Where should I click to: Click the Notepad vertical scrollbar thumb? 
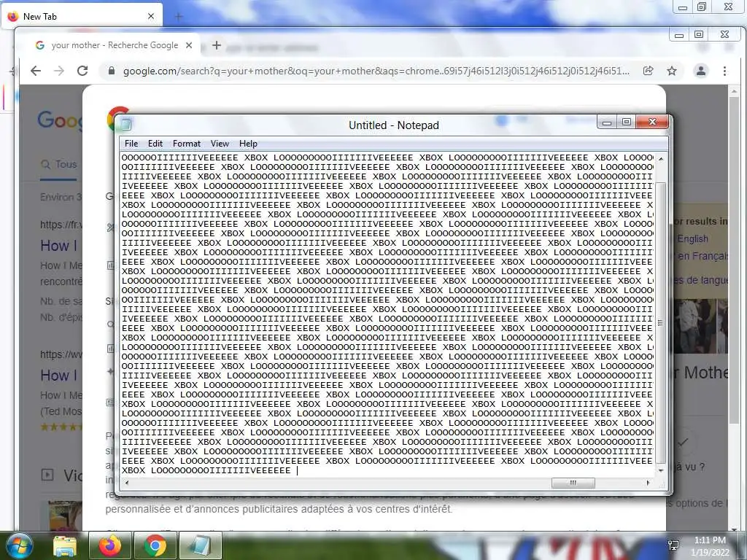tap(661, 322)
